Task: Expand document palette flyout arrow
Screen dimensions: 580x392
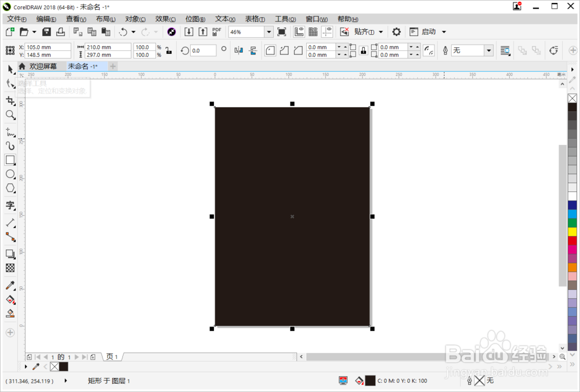Action: 26,366
